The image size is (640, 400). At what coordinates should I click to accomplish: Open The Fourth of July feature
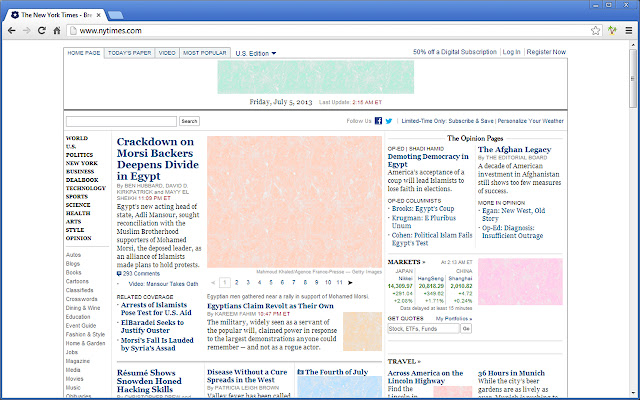(x=336, y=372)
